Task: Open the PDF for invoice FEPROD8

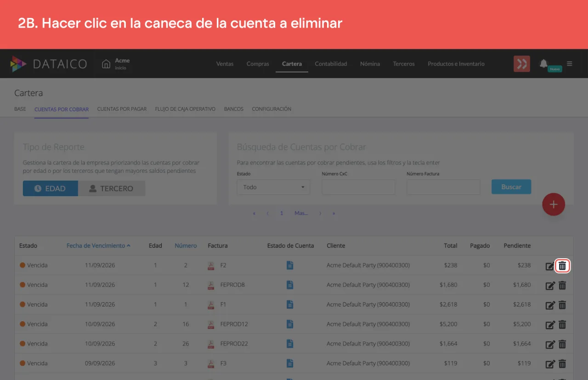Action: [211, 285]
